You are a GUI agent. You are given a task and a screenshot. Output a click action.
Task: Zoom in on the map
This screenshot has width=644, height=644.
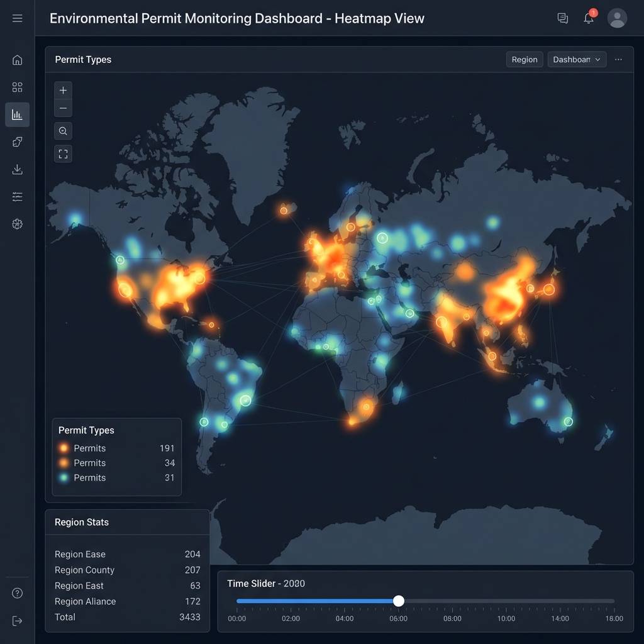(64, 91)
